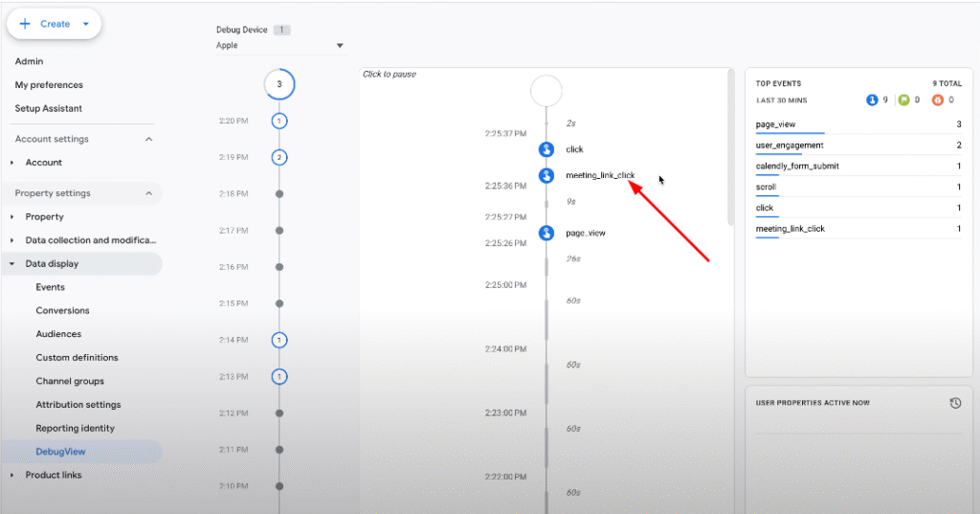Screen dimensions: 980x514
Task: Collapse the Account settings section
Action: [x=148, y=139]
